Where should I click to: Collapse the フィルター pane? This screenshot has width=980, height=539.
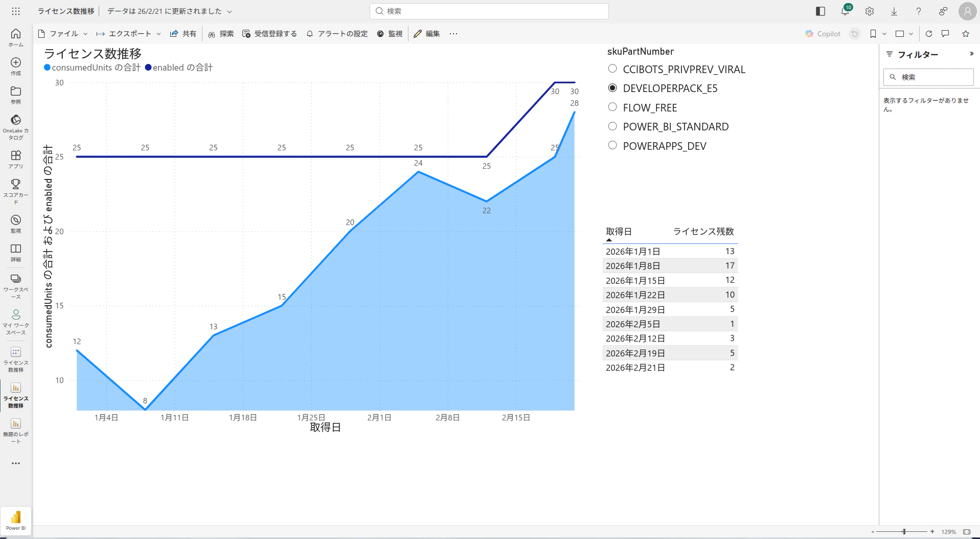(971, 54)
